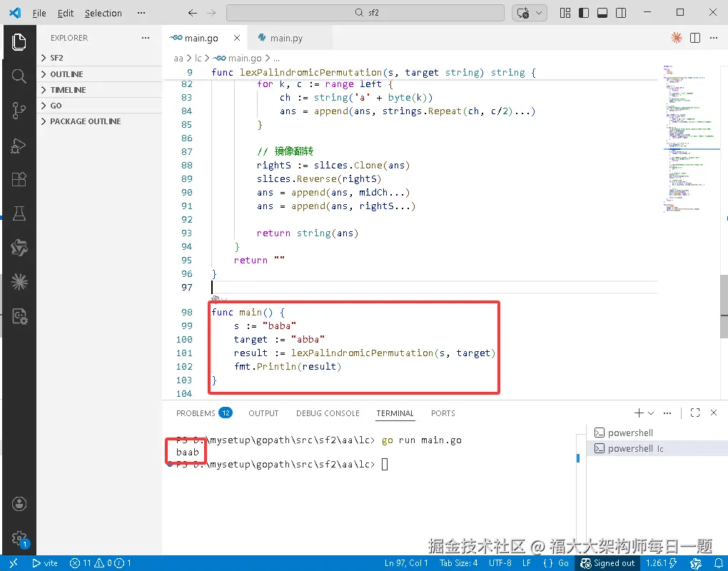Close the bottom panel
This screenshot has height=571, width=728.
714,413
